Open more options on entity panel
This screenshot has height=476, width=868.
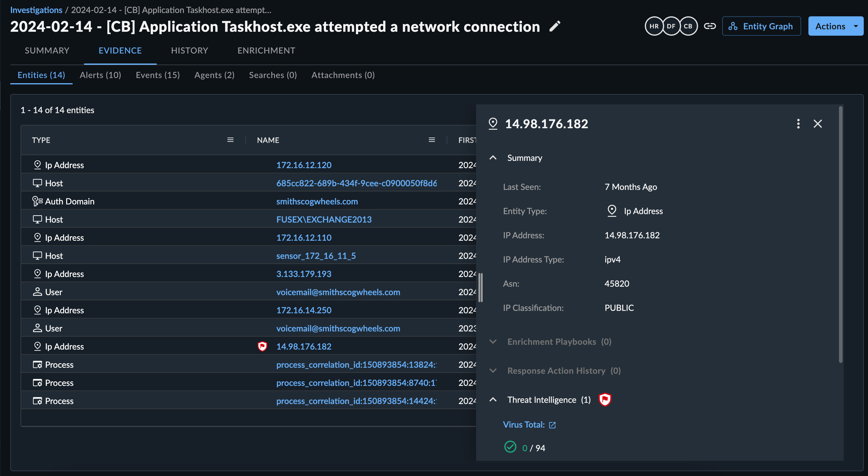coord(798,124)
